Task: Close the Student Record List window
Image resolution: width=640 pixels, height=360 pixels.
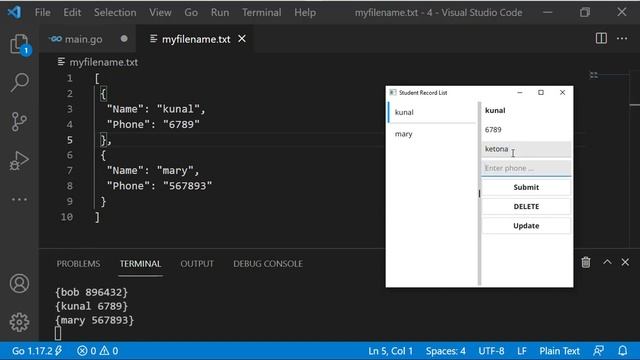Action: click(x=562, y=93)
